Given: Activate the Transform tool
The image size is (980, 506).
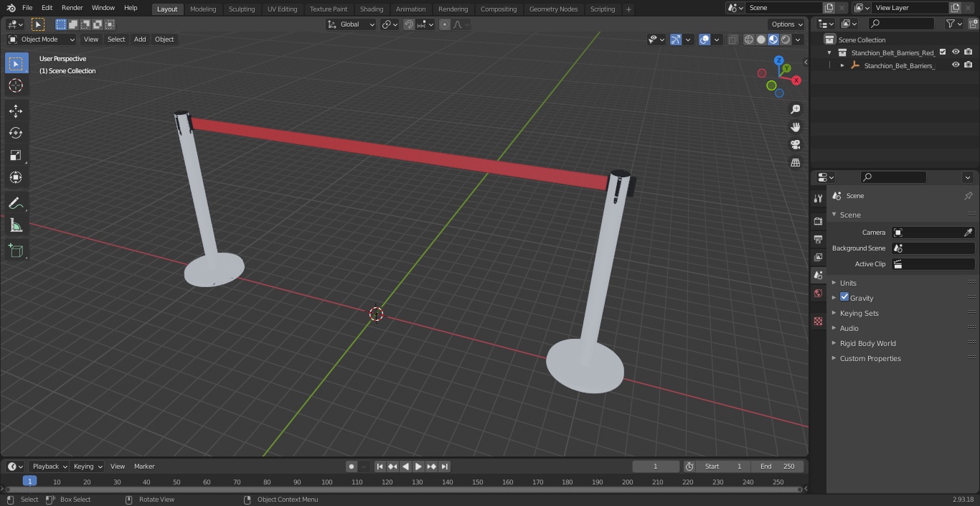Looking at the screenshot, I should [x=16, y=177].
